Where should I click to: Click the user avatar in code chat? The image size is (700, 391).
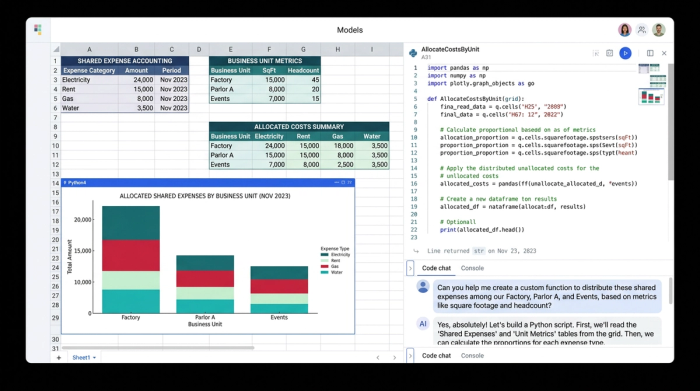point(423,287)
